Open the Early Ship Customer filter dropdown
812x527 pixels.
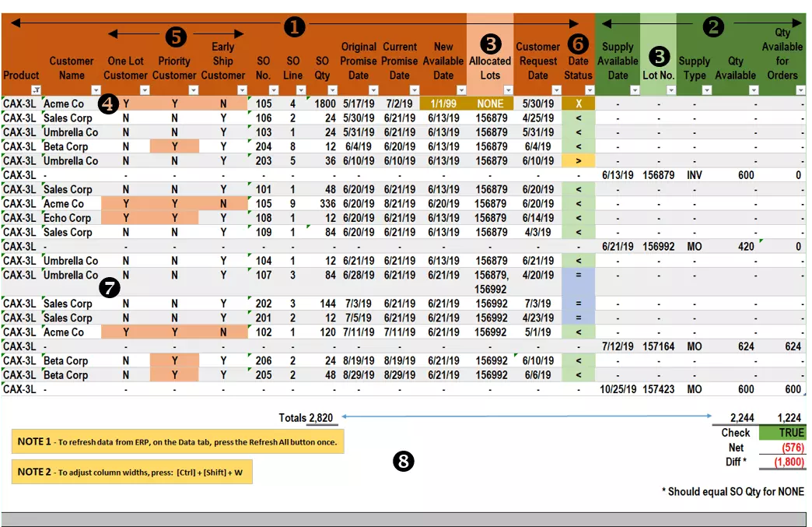242,90
